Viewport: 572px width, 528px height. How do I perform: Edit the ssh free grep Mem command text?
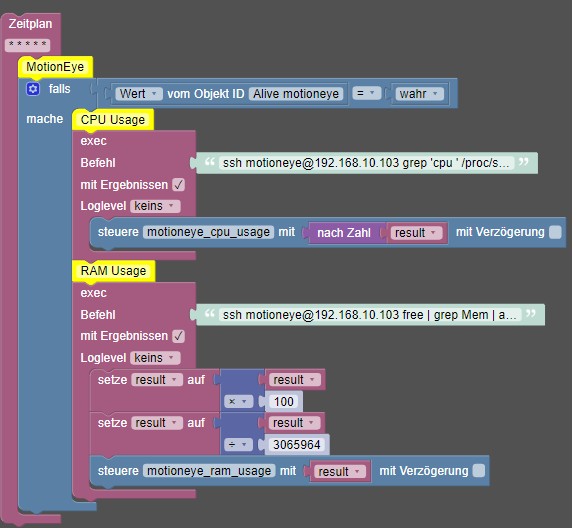pyautogui.click(x=370, y=315)
